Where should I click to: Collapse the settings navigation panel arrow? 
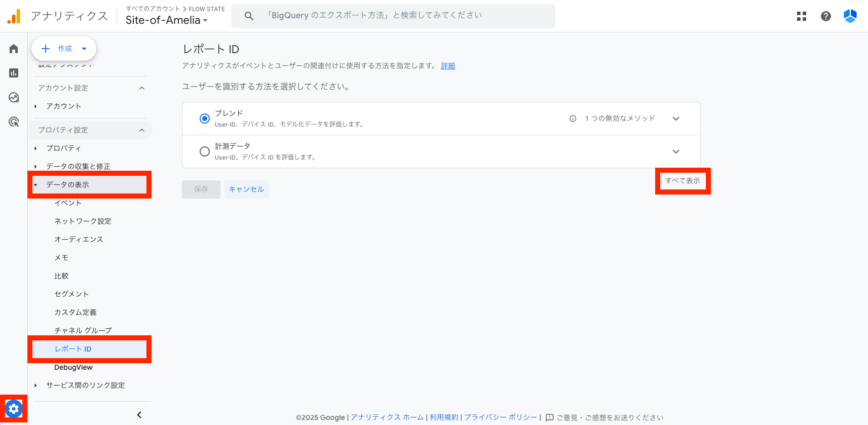coord(139,415)
